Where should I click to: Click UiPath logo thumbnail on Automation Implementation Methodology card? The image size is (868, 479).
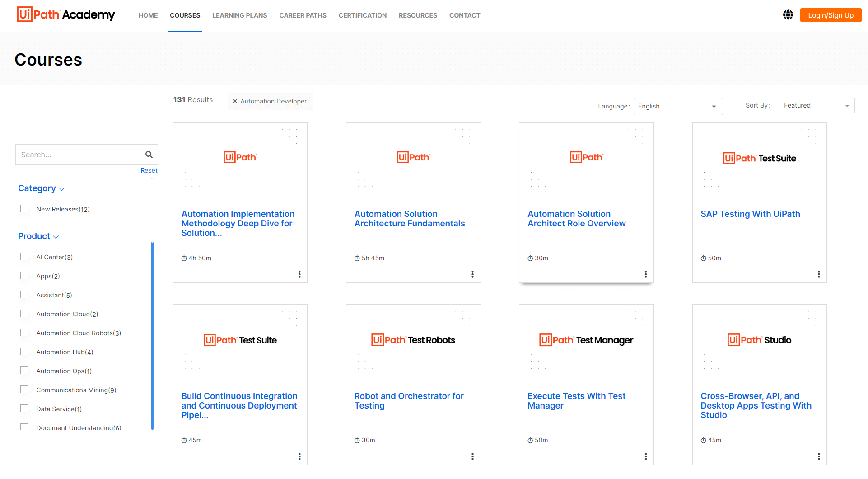coord(240,157)
